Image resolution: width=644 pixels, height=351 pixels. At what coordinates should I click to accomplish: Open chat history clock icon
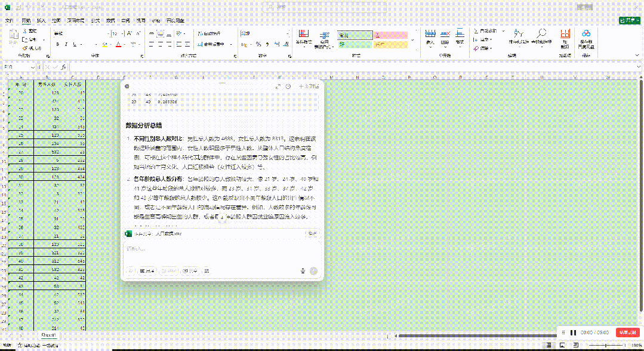(x=288, y=87)
